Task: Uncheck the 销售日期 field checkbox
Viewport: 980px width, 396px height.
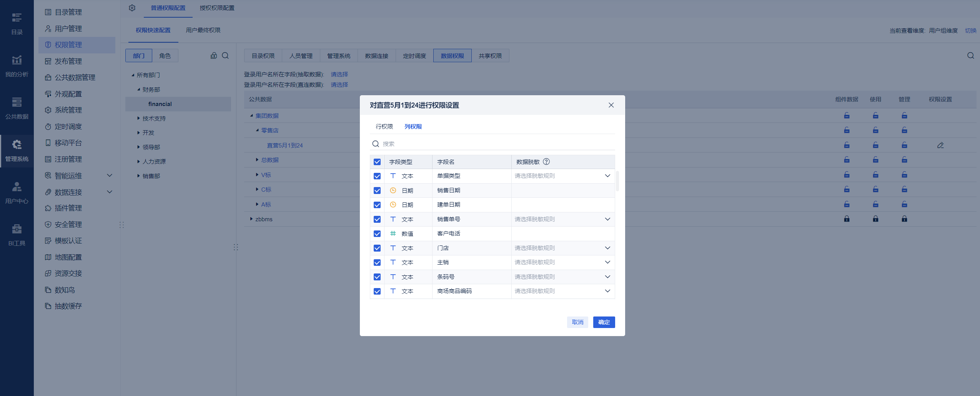Action: coord(377,191)
